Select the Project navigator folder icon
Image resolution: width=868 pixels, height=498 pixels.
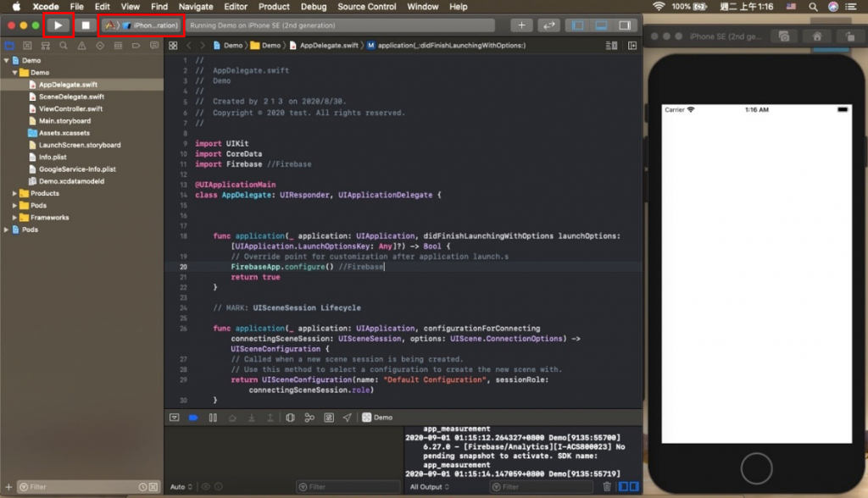coord(9,46)
